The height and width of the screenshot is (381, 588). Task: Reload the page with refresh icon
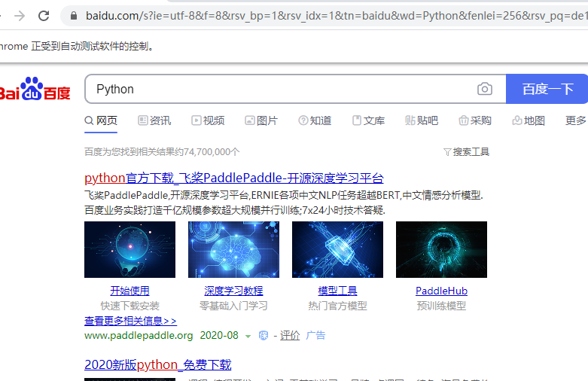44,16
